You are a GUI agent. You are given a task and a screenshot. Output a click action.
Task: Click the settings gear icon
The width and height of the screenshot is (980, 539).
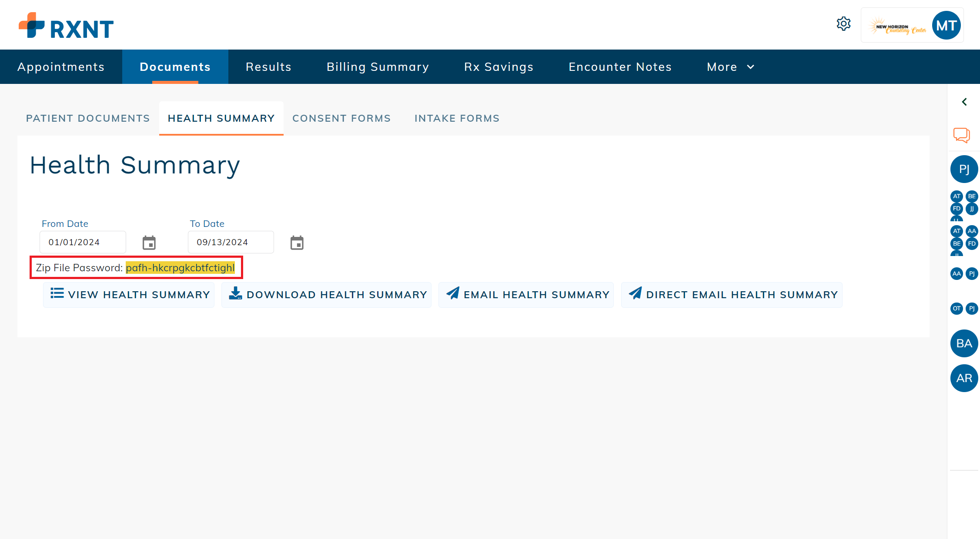843,24
